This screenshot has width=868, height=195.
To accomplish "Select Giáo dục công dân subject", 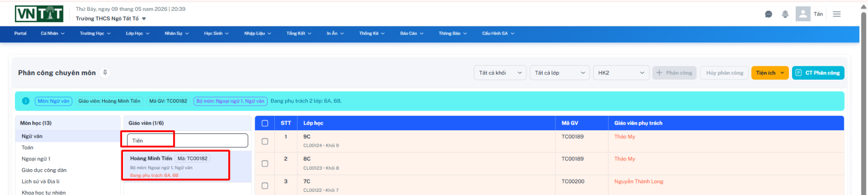I will pos(67,170).
